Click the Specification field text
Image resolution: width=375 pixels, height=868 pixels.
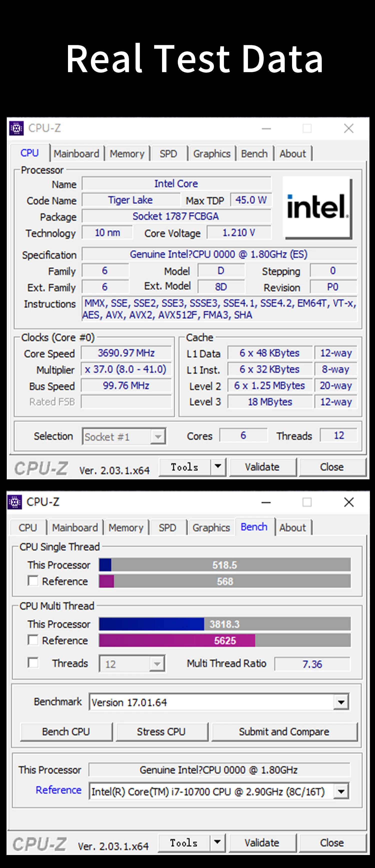[x=219, y=254]
